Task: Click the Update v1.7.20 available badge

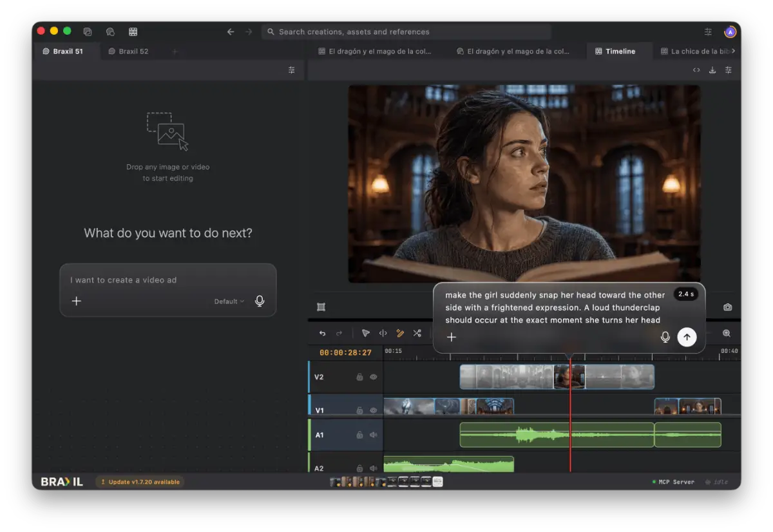Action: coord(140,482)
